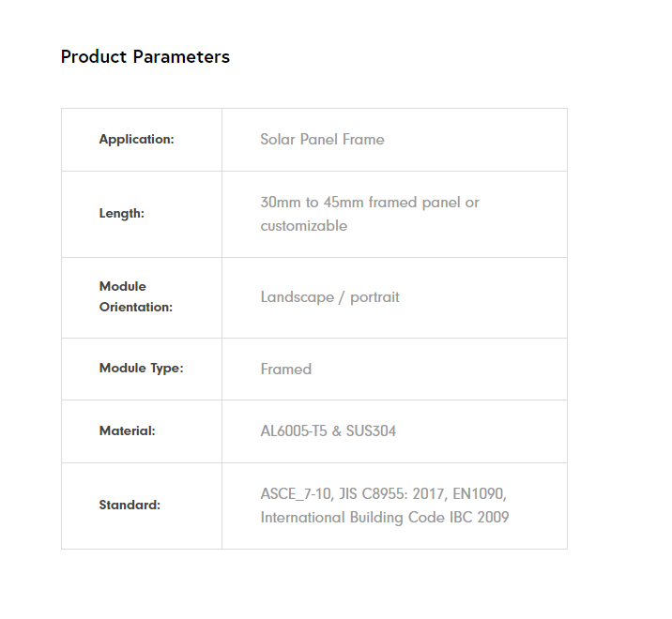Click the Module Orientation label
Viewport: 672px width, 619px height.
coord(135,296)
